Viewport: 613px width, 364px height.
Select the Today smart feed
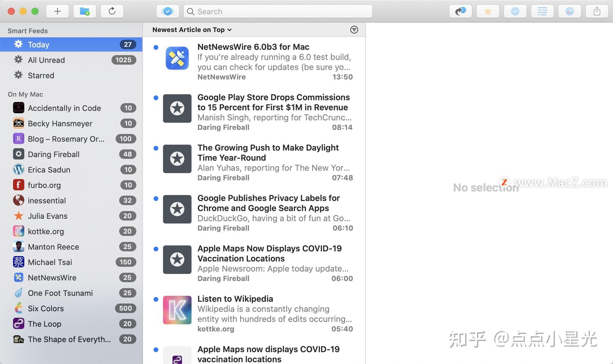(x=71, y=44)
